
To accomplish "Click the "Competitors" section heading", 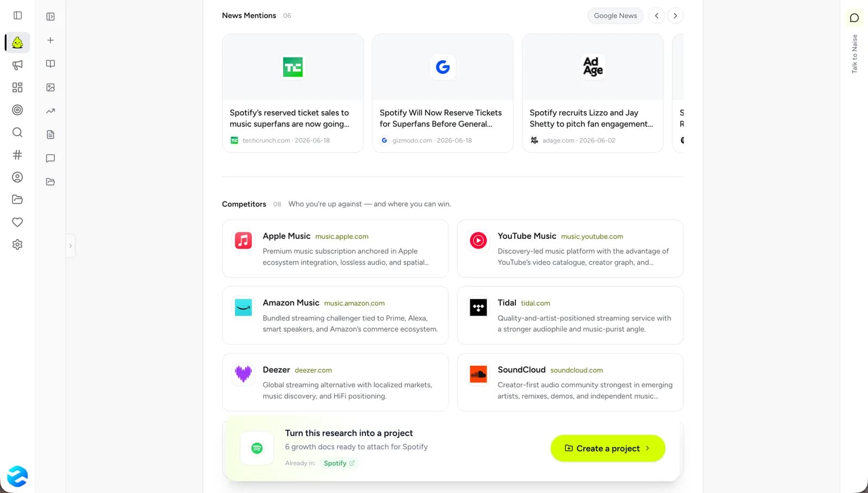I will click(x=244, y=204).
